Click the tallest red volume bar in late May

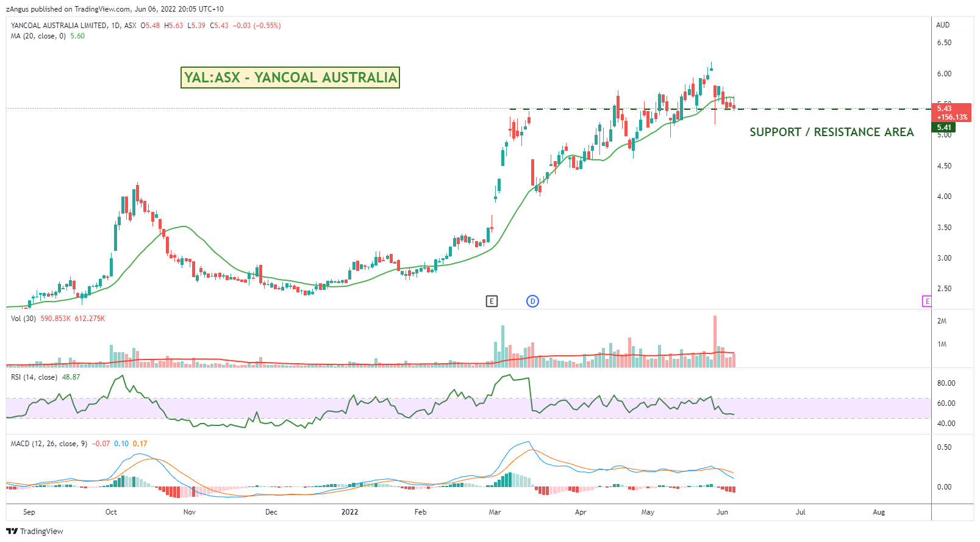715,341
